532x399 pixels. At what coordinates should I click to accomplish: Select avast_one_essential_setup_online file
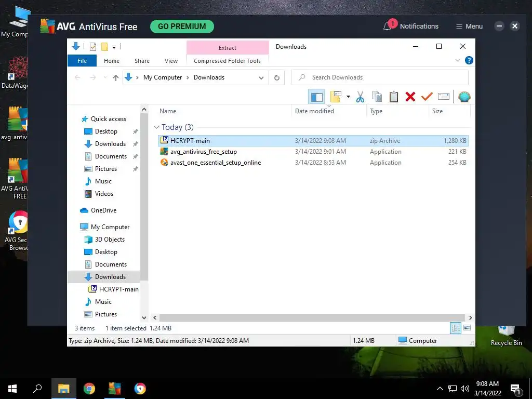pos(313,163)
